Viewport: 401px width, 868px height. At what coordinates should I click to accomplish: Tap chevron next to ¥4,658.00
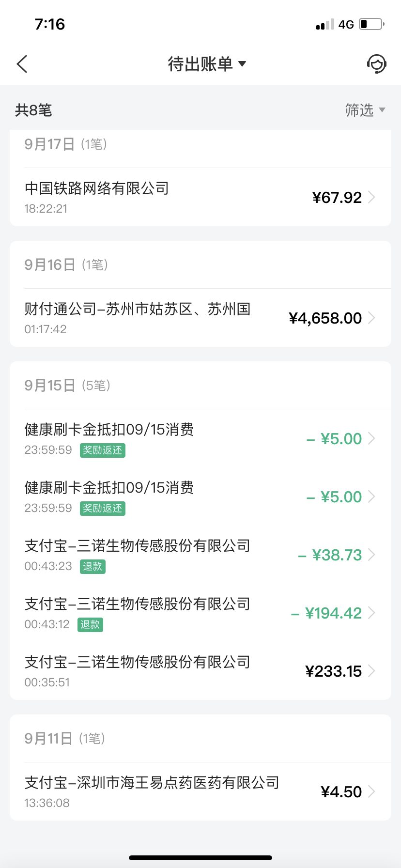(372, 318)
